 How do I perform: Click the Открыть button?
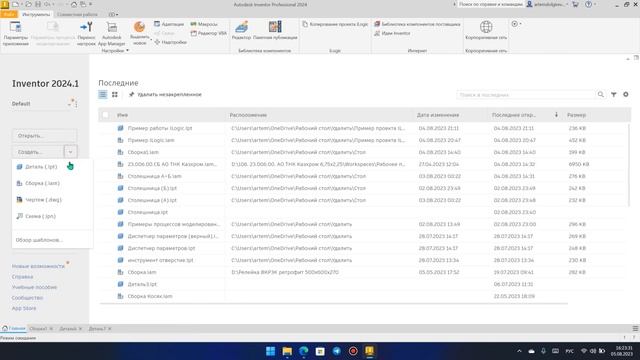44,136
